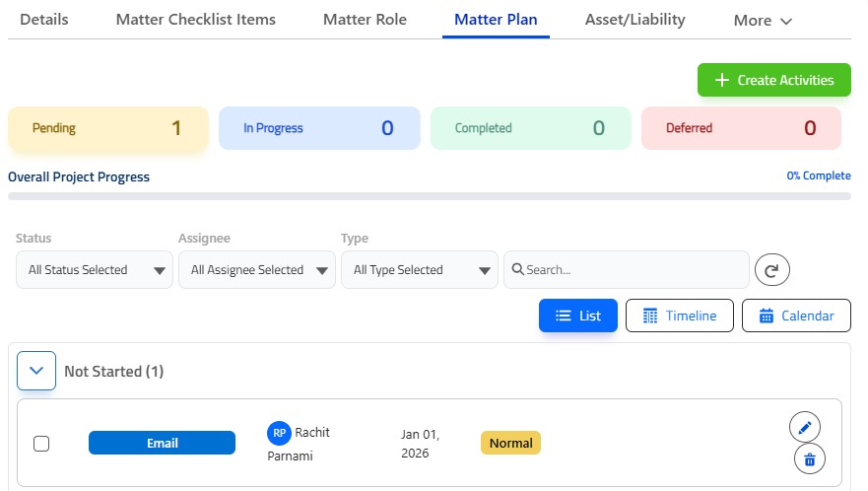Screen dimensions: 868x491
Task: Open the Type filter dropdown
Action: 420,270
